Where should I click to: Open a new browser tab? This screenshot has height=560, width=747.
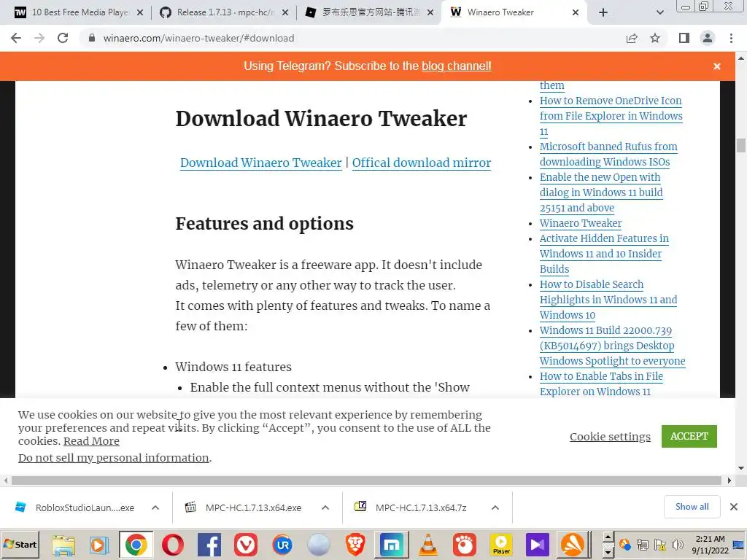pyautogui.click(x=603, y=12)
